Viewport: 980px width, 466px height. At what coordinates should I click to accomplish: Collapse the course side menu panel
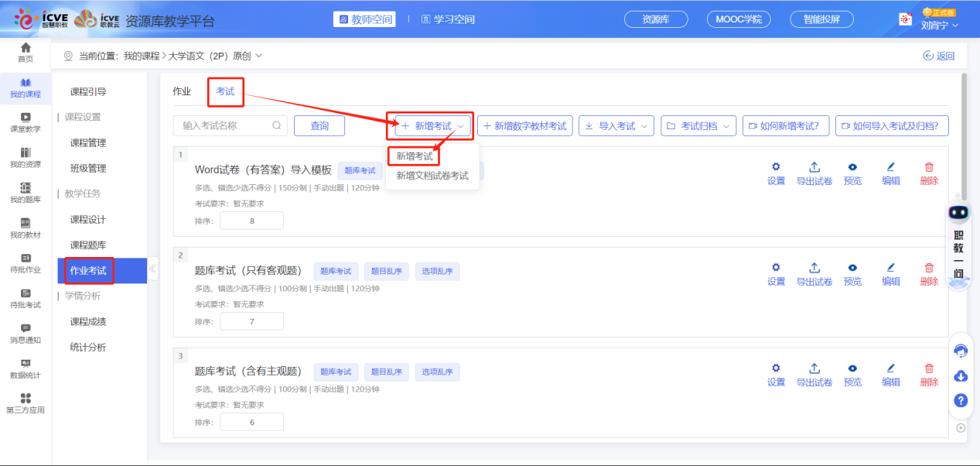pyautogui.click(x=152, y=269)
